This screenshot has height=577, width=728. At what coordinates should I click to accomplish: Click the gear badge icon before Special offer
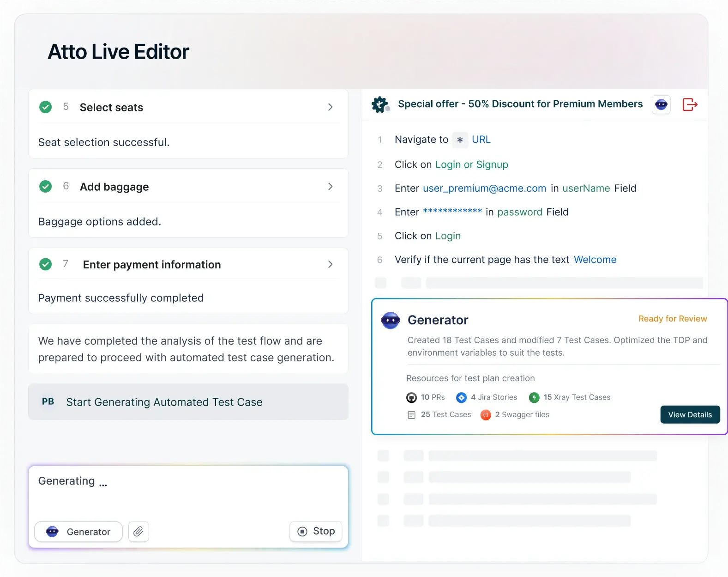tap(380, 104)
